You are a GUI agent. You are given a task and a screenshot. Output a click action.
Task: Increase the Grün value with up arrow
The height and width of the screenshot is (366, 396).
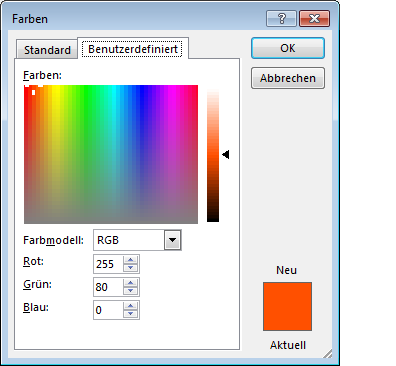(130, 283)
